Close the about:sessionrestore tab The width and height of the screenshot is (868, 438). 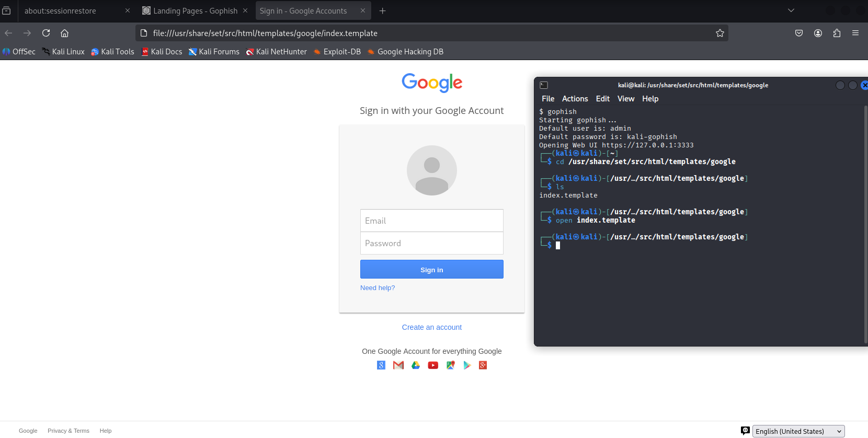point(128,10)
